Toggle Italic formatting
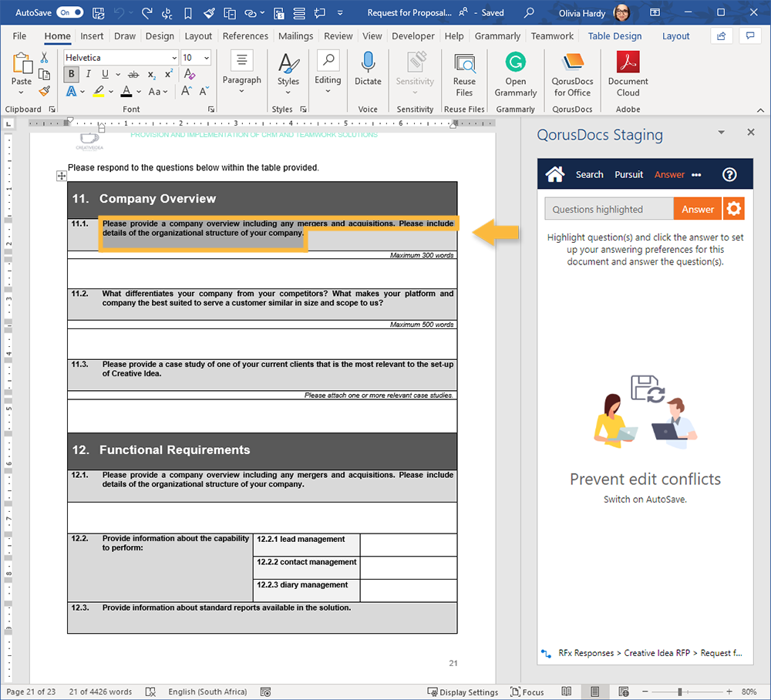Viewport: 771px width, 700px height. (88, 74)
